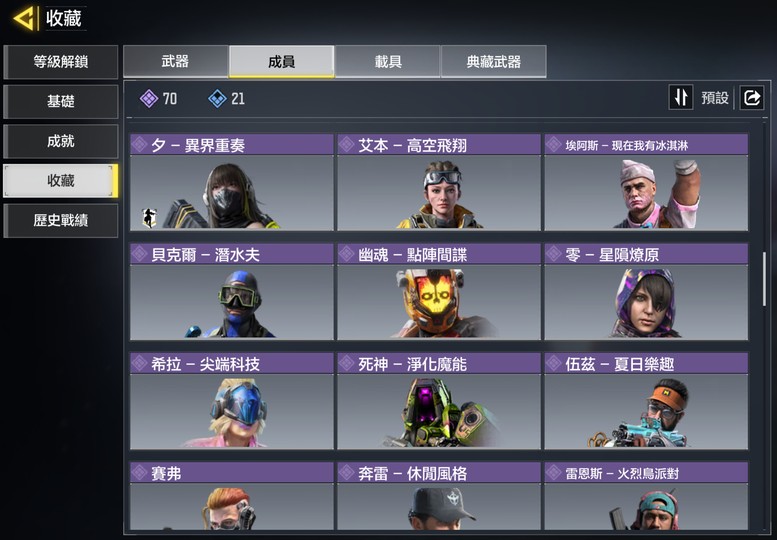Click the rarity icon on 幽魂 card header

tap(346, 254)
